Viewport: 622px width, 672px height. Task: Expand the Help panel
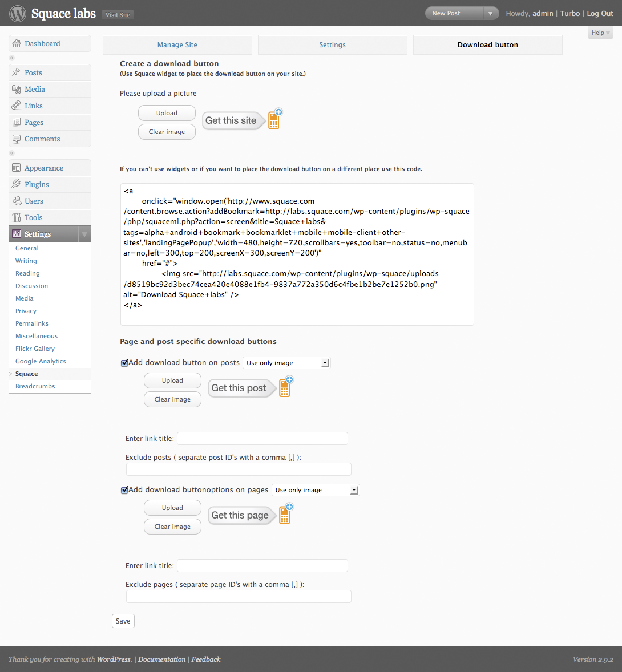point(600,33)
